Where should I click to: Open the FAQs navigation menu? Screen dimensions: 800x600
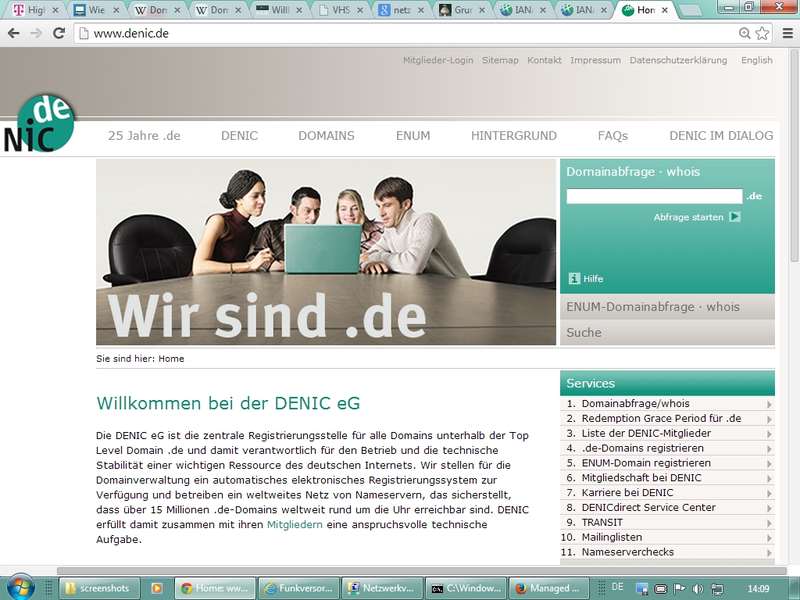(x=612, y=136)
